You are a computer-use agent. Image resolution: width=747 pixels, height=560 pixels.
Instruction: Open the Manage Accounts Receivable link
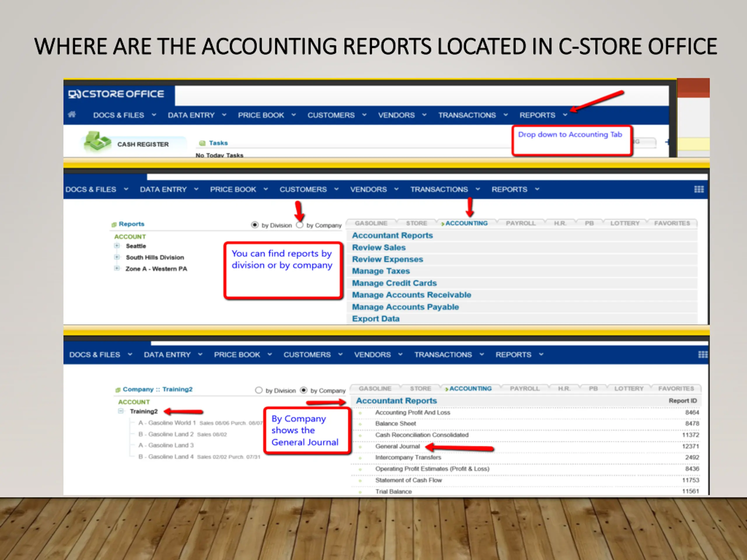tap(412, 295)
